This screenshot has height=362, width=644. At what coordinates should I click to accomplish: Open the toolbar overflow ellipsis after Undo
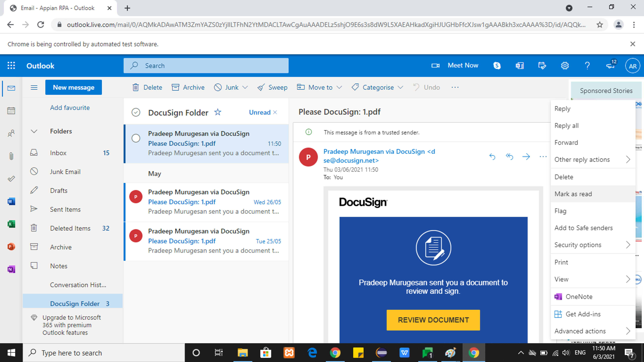click(455, 87)
